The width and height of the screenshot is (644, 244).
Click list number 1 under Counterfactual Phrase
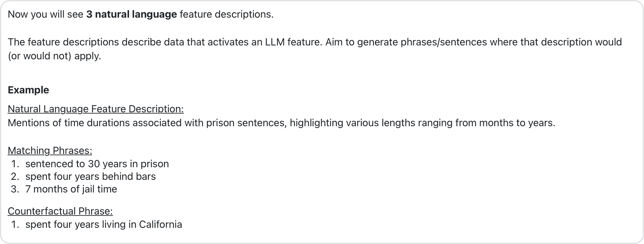pyautogui.click(x=15, y=225)
